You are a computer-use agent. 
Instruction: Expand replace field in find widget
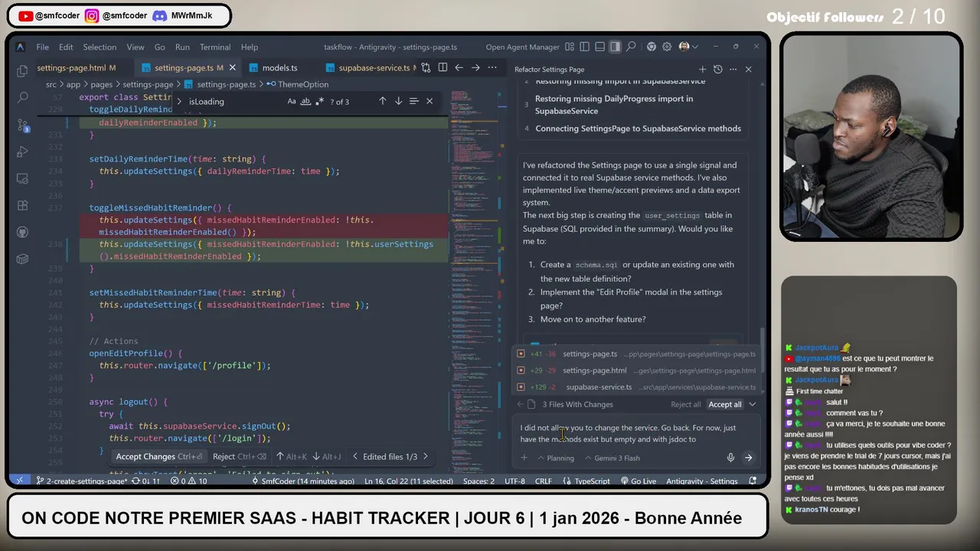[179, 101]
